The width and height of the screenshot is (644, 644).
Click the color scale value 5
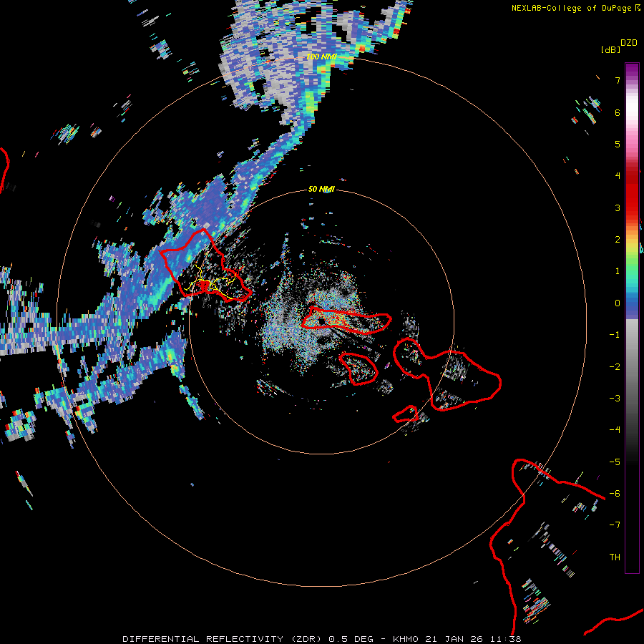618,144
